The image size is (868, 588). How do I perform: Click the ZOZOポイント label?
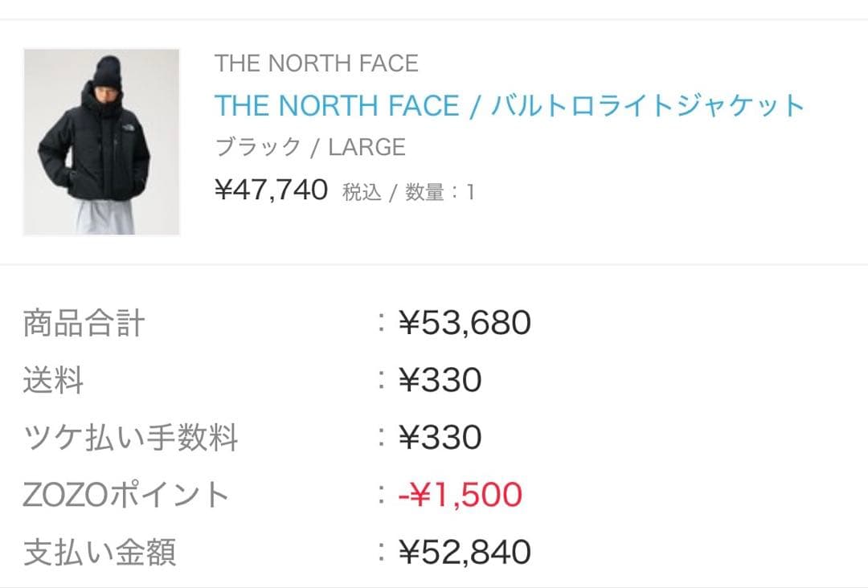126,495
